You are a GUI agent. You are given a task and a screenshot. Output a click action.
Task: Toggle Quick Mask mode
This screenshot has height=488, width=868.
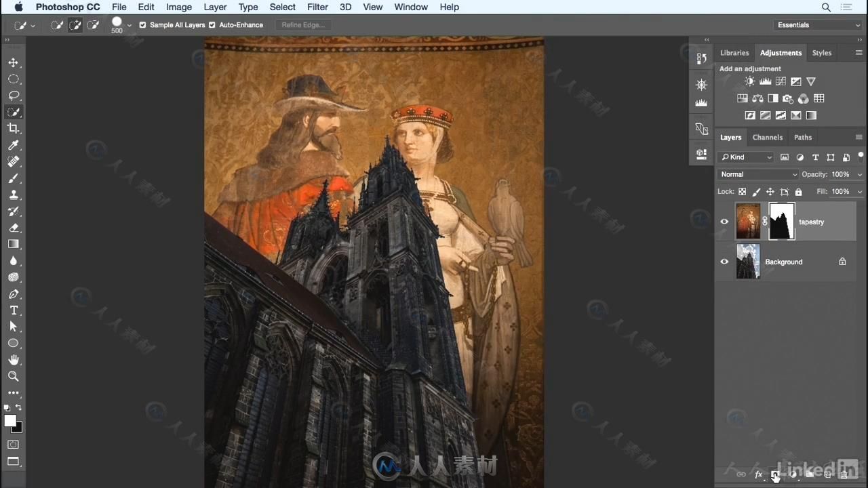pyautogui.click(x=13, y=445)
